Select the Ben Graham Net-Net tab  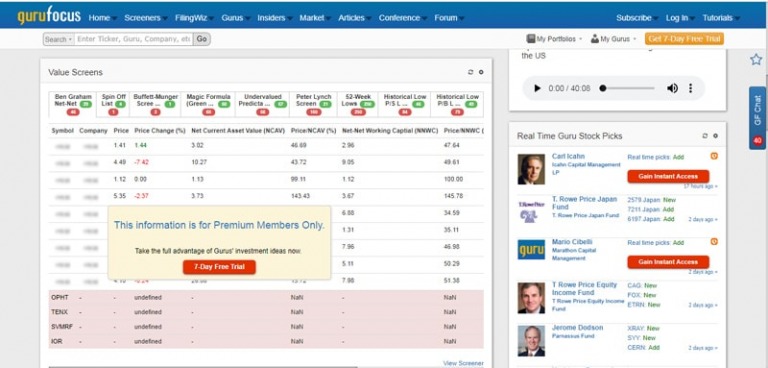(72, 104)
